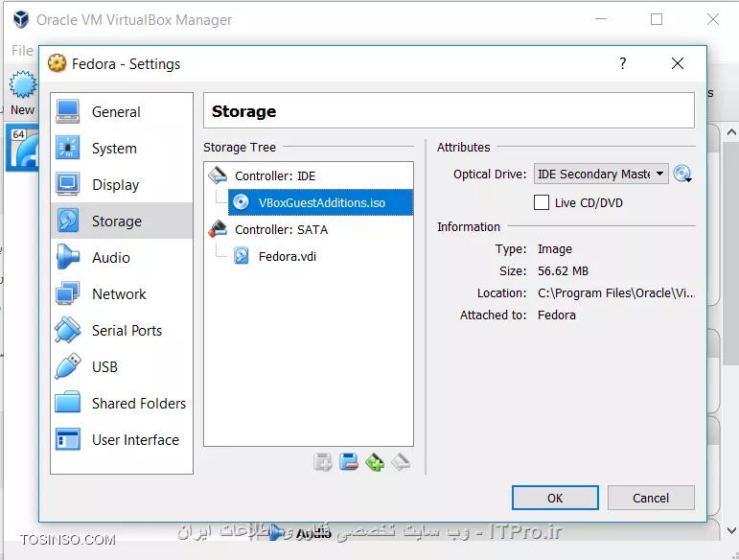Click the USB plug icon
The image size is (739, 560).
[68, 366]
